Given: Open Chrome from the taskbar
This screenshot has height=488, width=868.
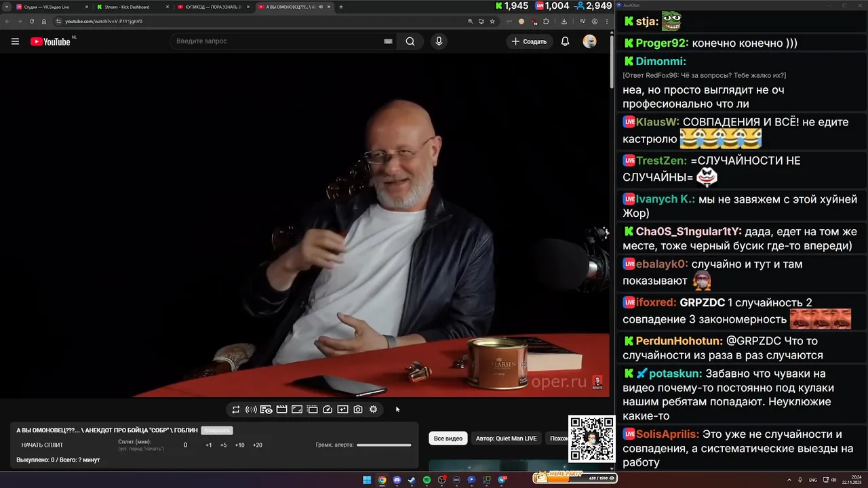Looking at the screenshot, I should pos(382,480).
